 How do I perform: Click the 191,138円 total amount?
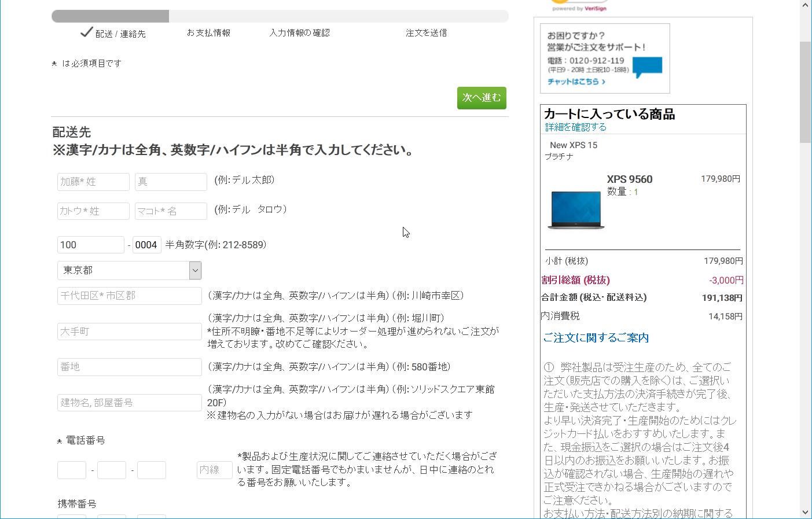pos(722,298)
